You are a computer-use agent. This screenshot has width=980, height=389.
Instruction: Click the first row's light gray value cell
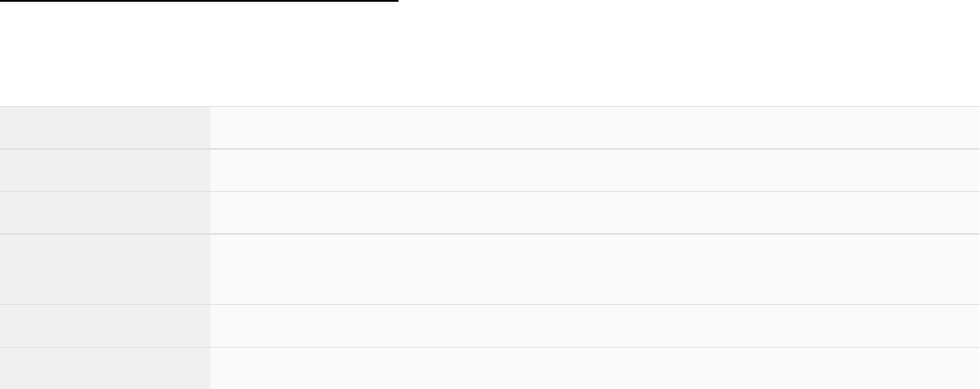[594, 128]
